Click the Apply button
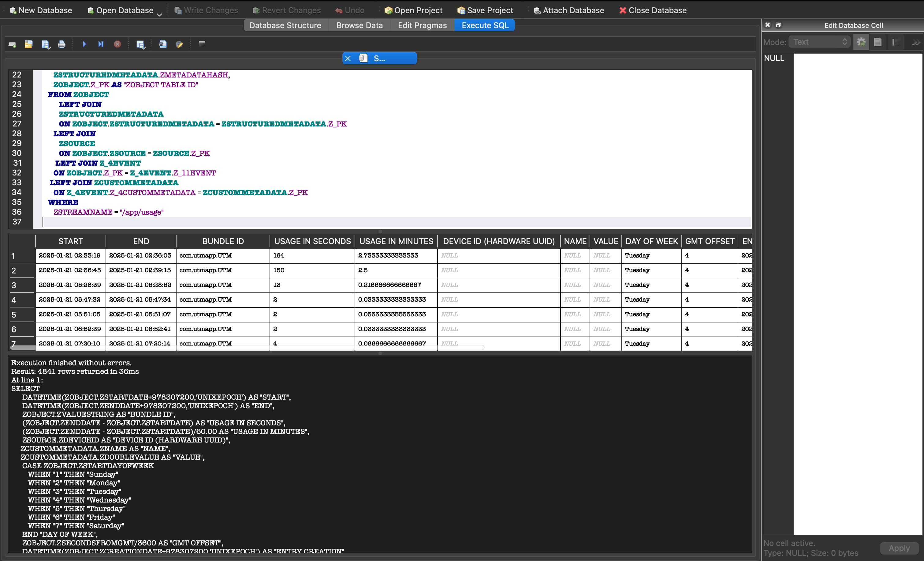The width and height of the screenshot is (924, 561). click(899, 548)
